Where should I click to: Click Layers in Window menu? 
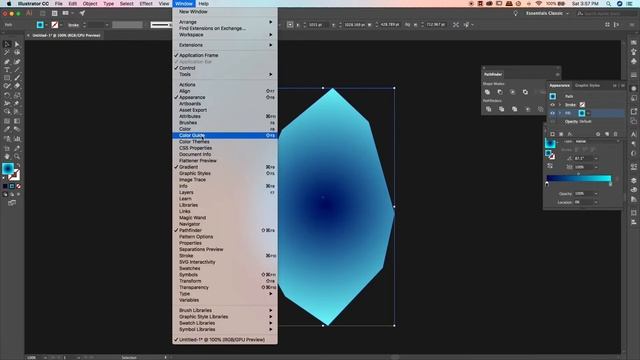(x=225, y=192)
